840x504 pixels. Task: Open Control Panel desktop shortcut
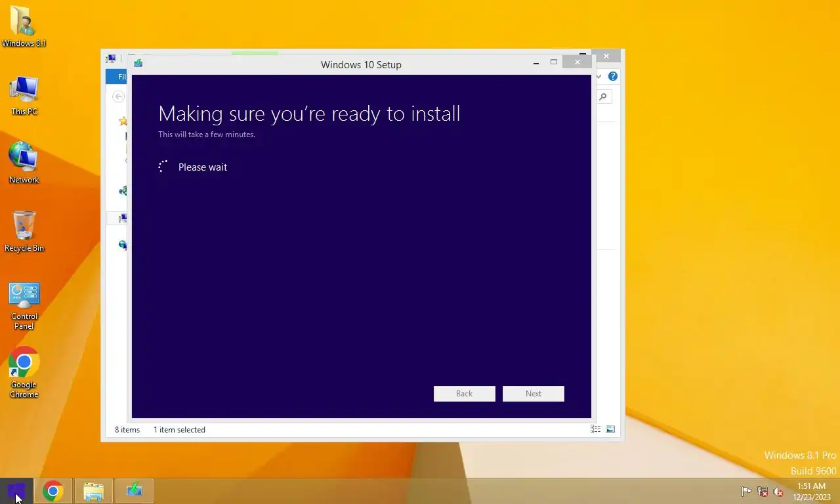(x=24, y=306)
